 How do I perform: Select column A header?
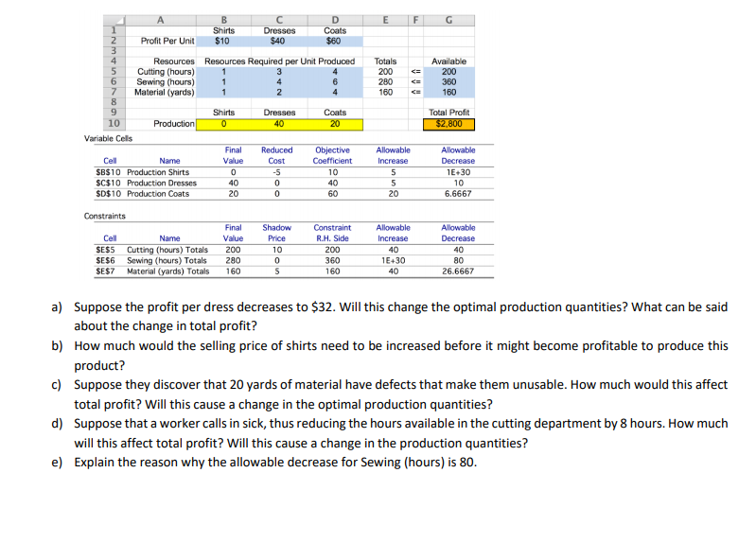click(161, 20)
